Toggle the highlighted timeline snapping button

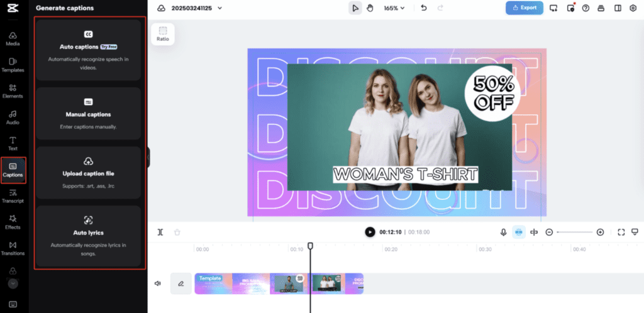pyautogui.click(x=519, y=232)
